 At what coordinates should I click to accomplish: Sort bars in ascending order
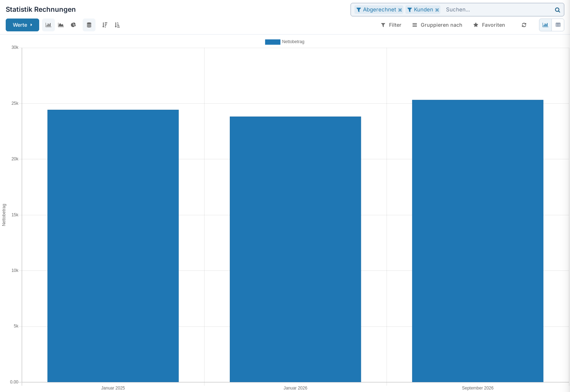tap(117, 25)
